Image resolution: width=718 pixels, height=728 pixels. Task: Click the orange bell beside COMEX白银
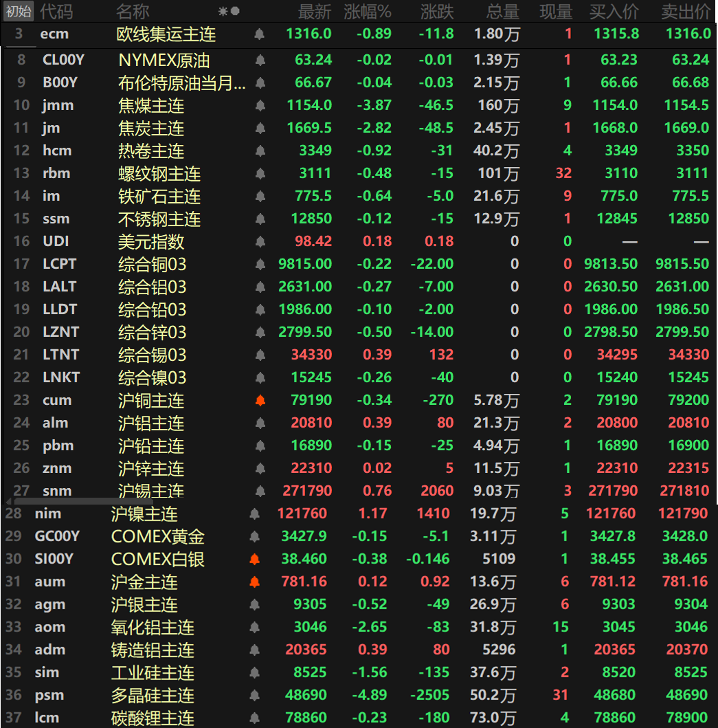(254, 559)
